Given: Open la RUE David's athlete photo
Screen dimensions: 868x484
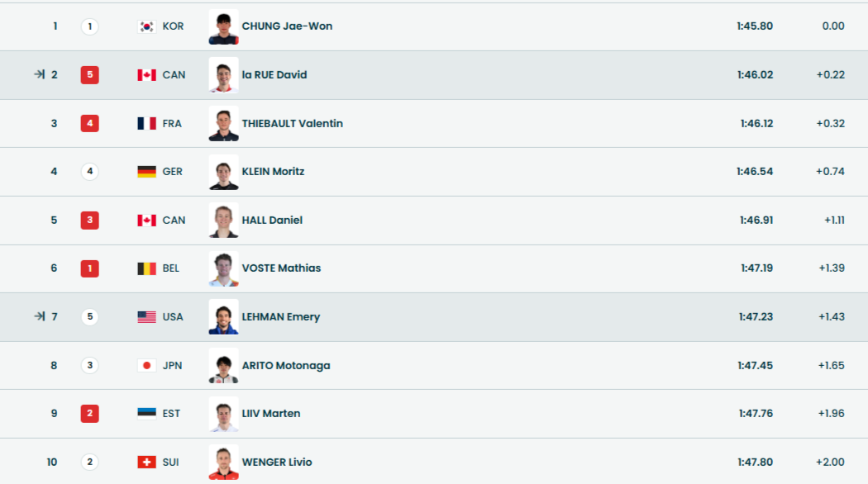Looking at the screenshot, I should [x=223, y=75].
